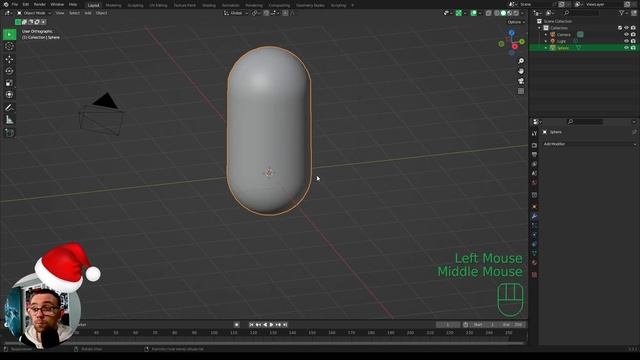640x360 pixels.
Task: Open the Add Modifier dropdown
Action: point(589,144)
